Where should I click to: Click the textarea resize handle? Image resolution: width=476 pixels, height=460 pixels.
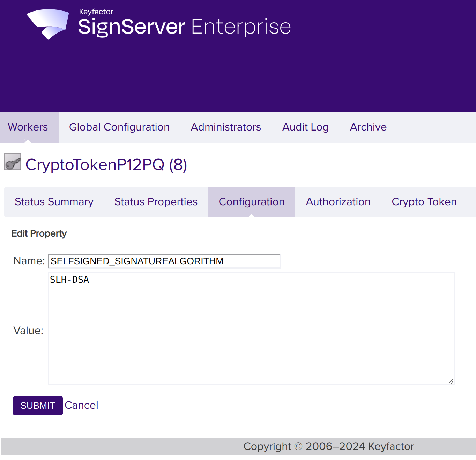point(451,381)
